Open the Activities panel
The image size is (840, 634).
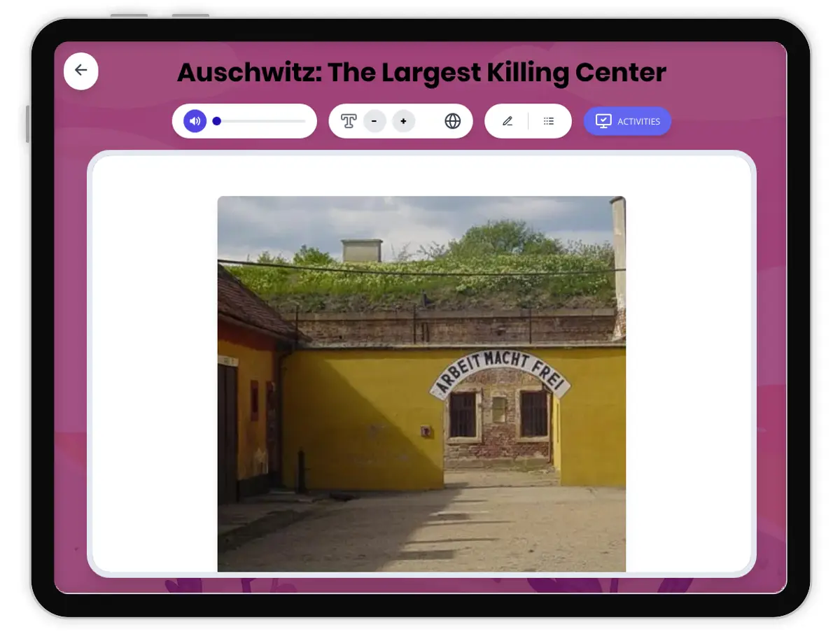[x=627, y=120]
